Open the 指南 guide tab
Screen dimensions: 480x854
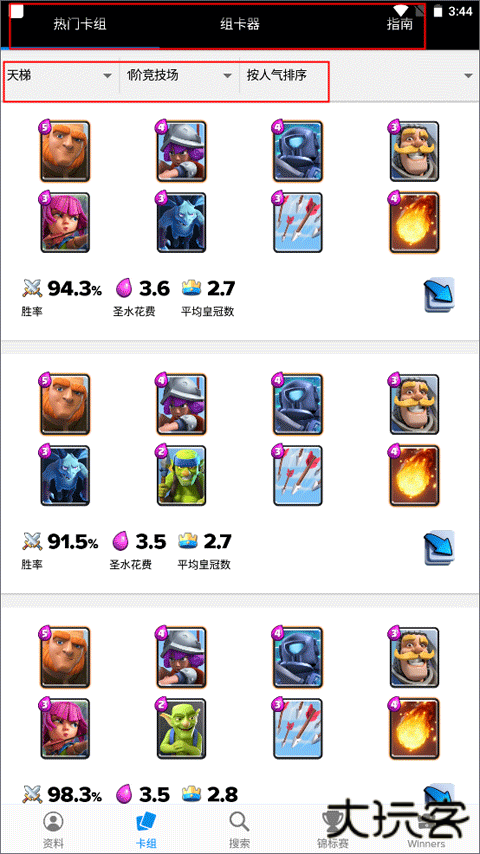click(x=400, y=24)
